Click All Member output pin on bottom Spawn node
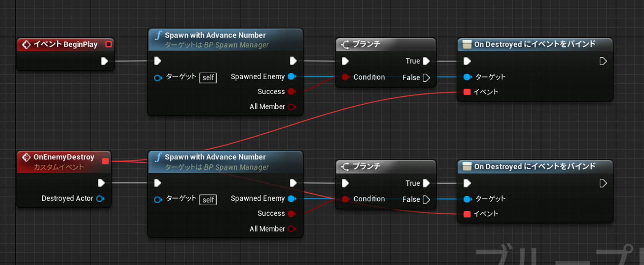 292,229
